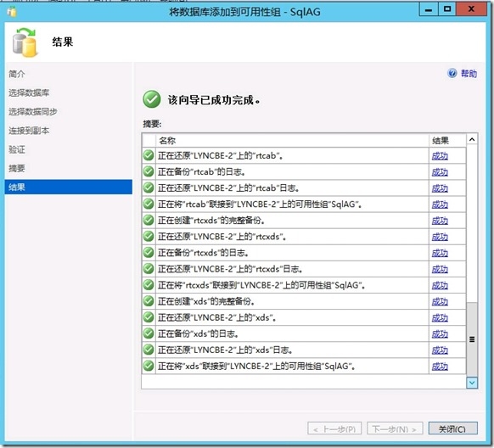Click the wizard database icon beside 结果

pyautogui.click(x=25, y=42)
